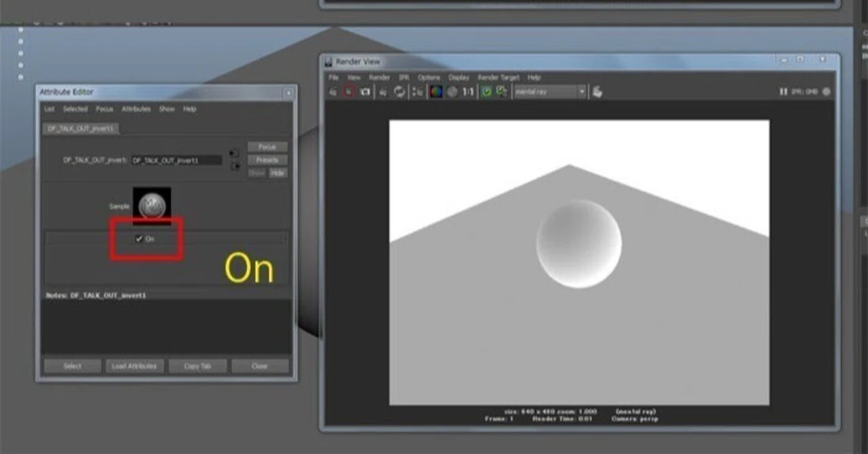Click the Notes text area
The height and width of the screenshot is (454, 868).
(x=165, y=326)
